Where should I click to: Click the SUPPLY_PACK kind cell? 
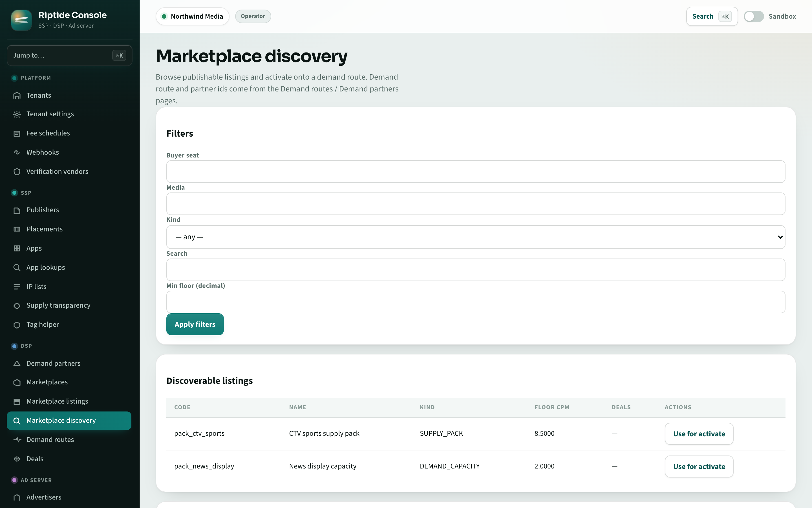(441, 433)
